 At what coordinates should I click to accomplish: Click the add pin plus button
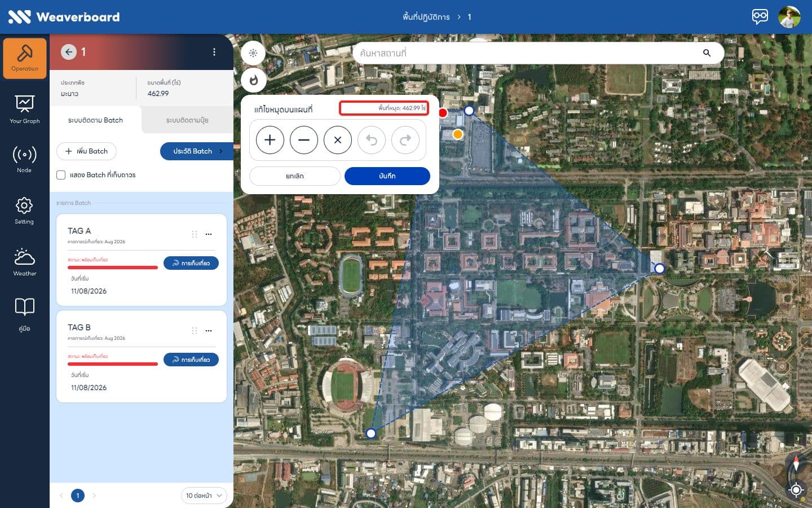(x=270, y=140)
